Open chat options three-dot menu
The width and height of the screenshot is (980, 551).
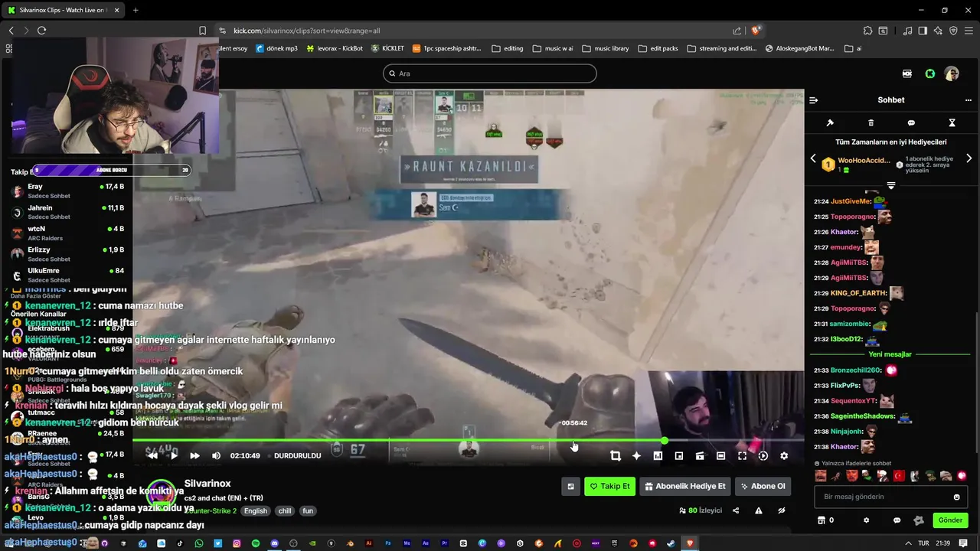(969, 100)
